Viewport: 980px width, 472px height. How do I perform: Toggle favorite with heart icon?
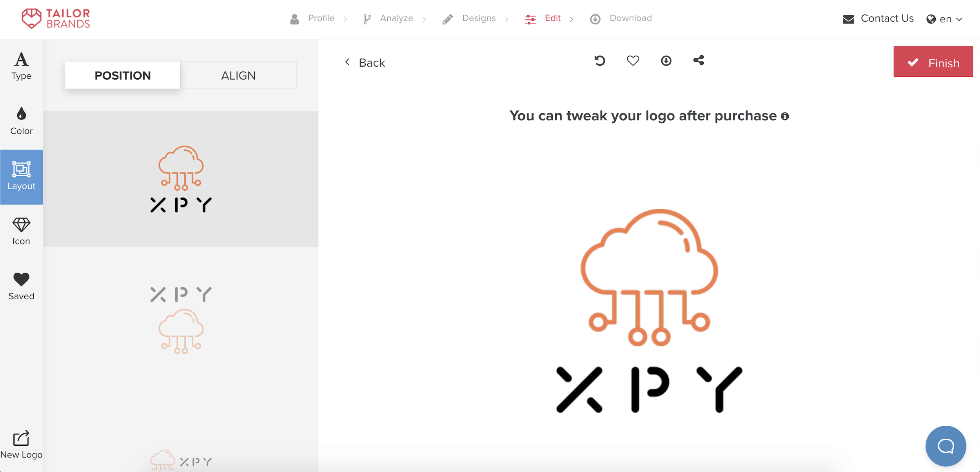[633, 61]
